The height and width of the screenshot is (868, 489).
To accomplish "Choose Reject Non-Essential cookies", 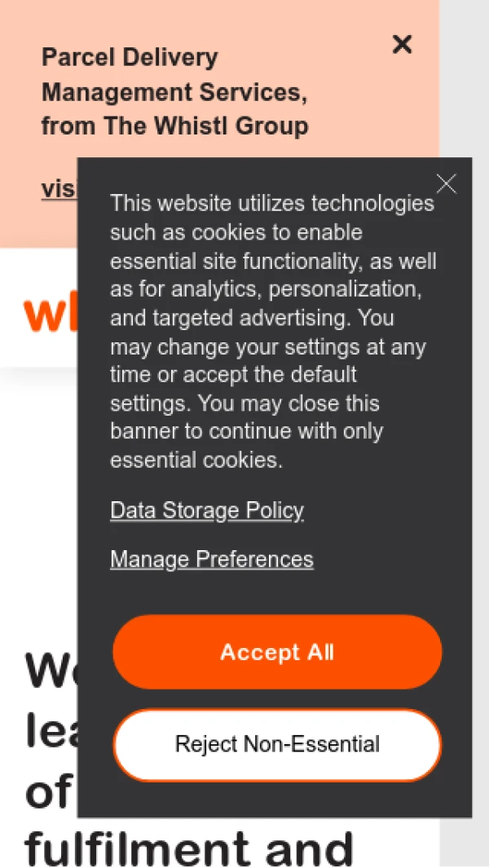I will click(x=277, y=744).
